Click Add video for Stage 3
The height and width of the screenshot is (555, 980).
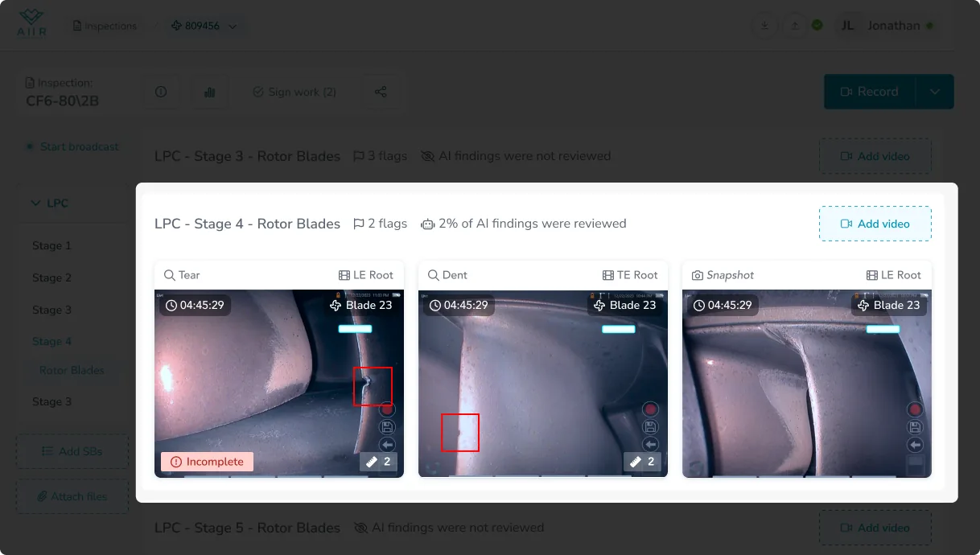pyautogui.click(x=875, y=156)
